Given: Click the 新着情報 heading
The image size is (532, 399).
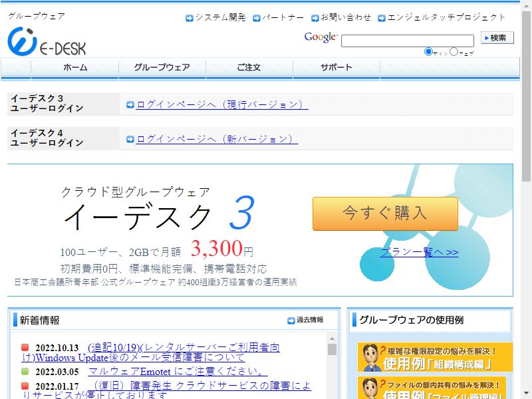Looking at the screenshot, I should pos(40,321).
